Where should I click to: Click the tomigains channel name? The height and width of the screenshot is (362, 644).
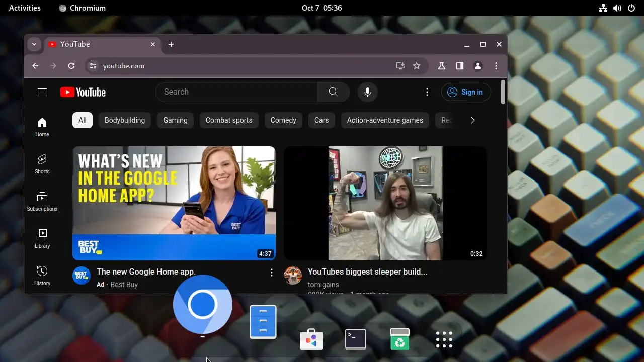pyautogui.click(x=323, y=285)
